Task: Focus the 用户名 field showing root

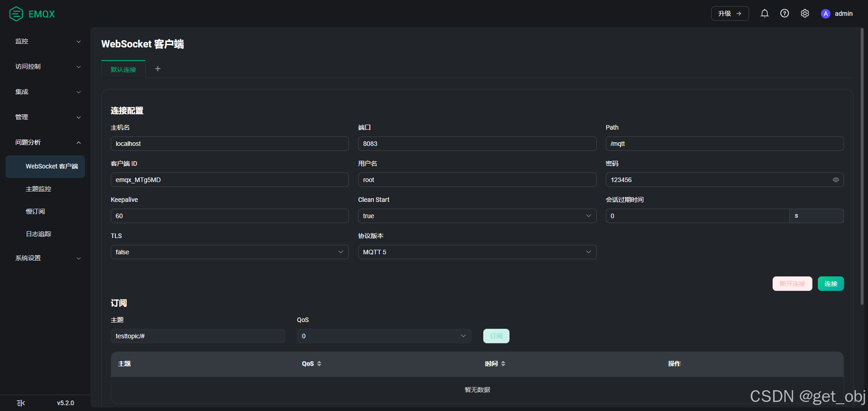Action: tap(477, 180)
